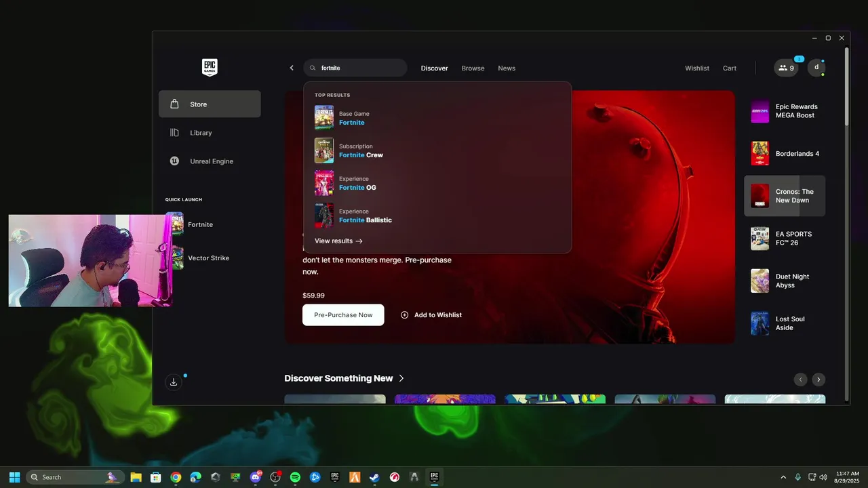
Task: Click the Epic Games logo in the sidebar
Action: click(210, 68)
